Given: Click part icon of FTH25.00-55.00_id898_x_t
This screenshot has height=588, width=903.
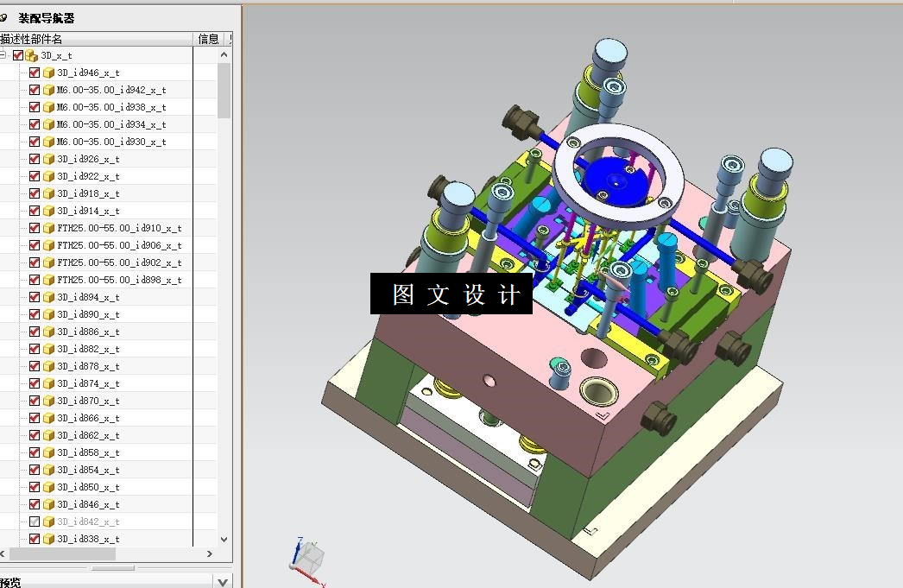Looking at the screenshot, I should (x=48, y=280).
